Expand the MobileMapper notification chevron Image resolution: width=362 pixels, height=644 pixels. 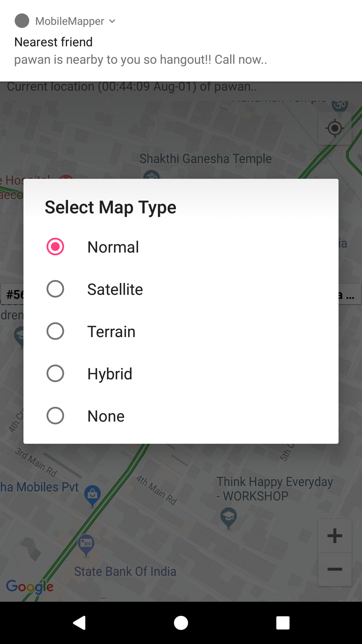coord(113,21)
